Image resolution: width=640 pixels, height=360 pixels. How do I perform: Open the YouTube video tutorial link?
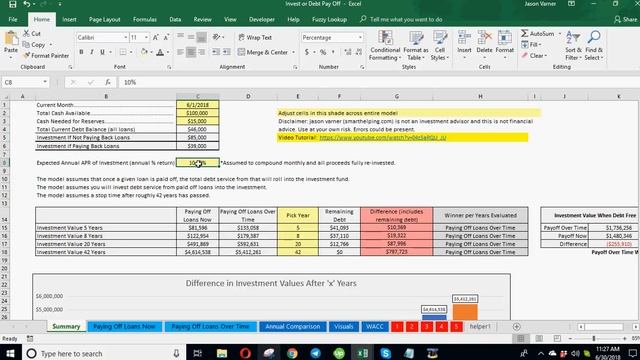(382, 138)
